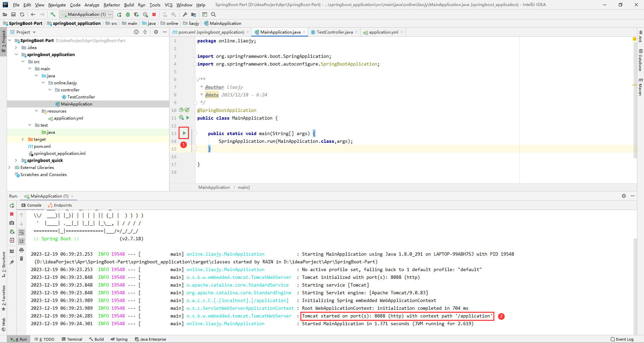Toggle the Favorites side tool window tab
This screenshot has width=644, height=343.
coord(3,298)
